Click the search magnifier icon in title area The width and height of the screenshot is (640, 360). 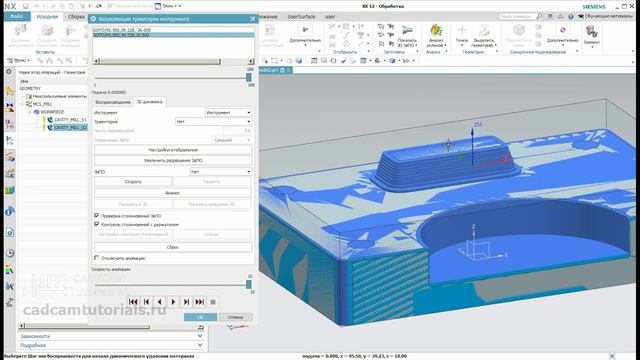tap(540, 16)
